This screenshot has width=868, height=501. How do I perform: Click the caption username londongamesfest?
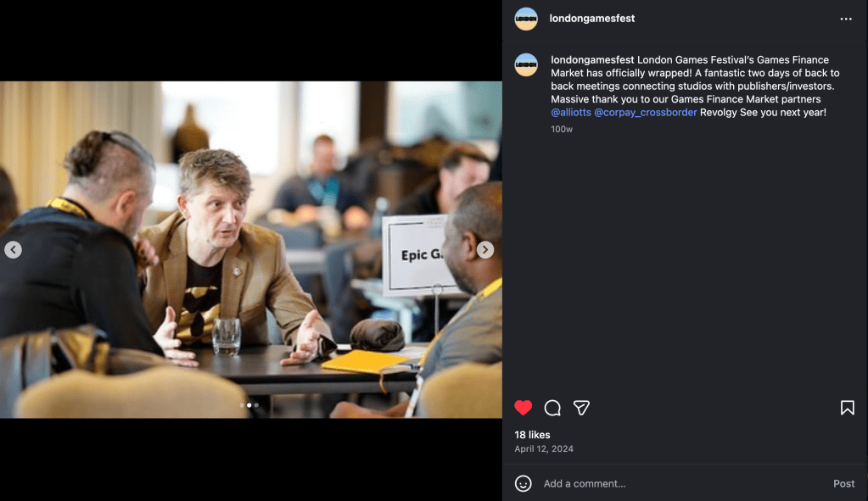coord(592,59)
